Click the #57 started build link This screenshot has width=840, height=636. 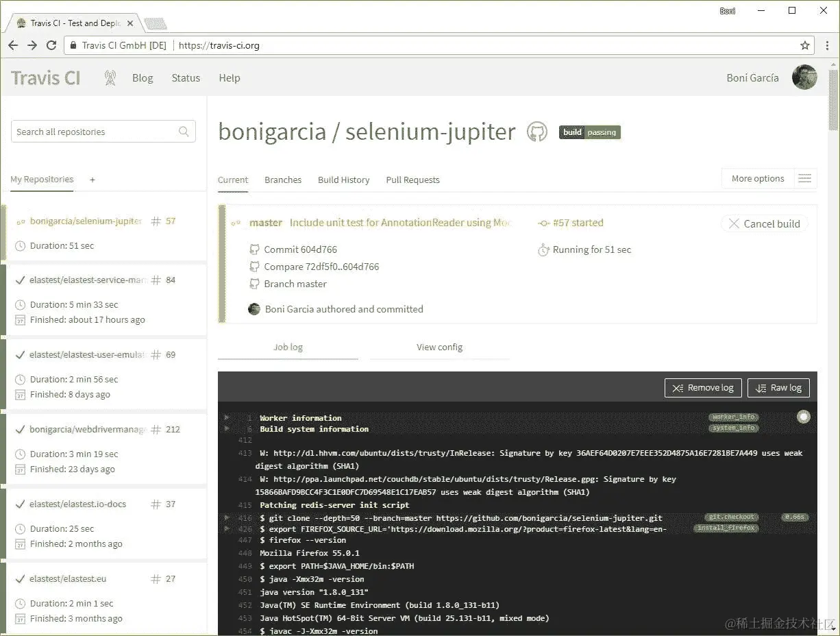pyautogui.click(x=578, y=223)
